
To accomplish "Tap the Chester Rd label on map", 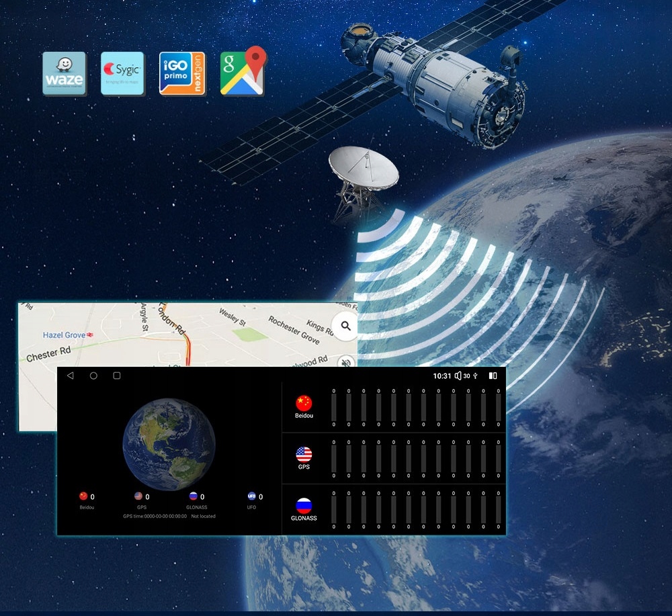I will pyautogui.click(x=48, y=353).
